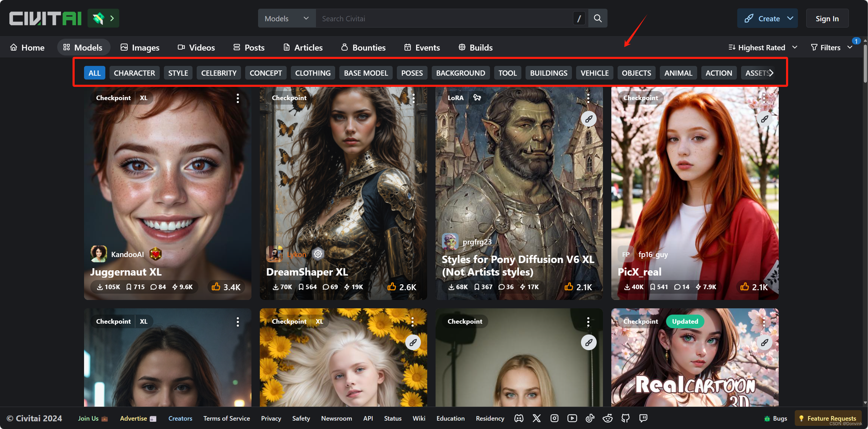Open the Filters dropdown

click(831, 47)
